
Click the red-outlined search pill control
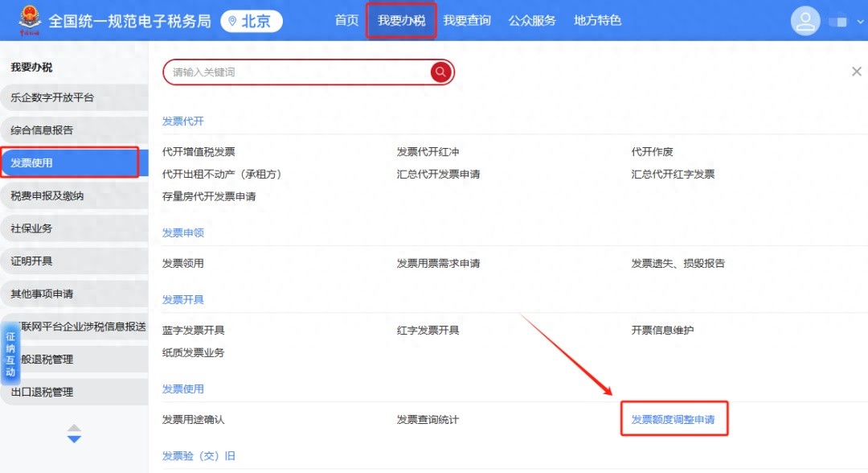(309, 72)
